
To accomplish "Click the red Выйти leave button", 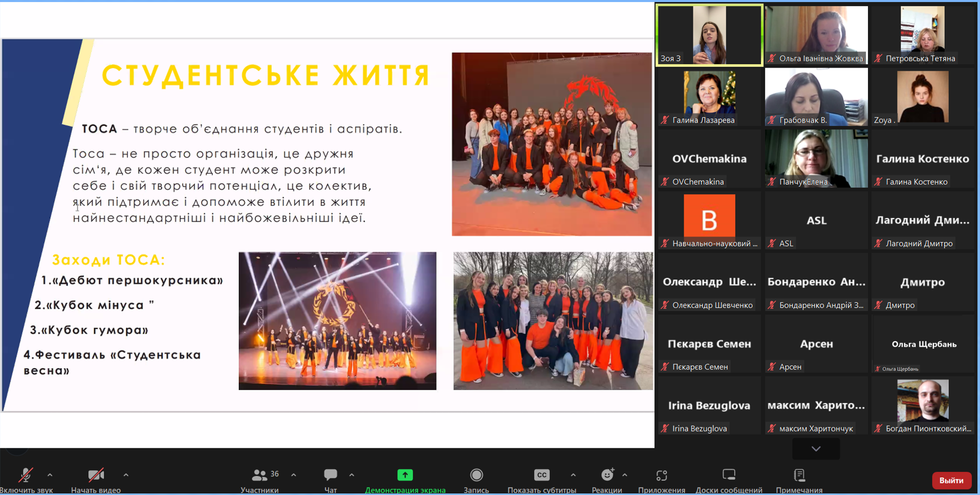I will pos(951,480).
